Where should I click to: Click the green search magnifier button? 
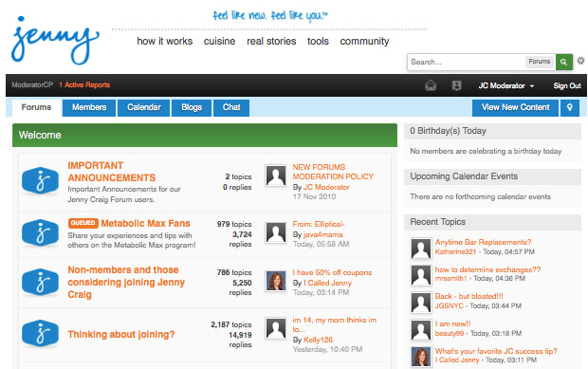coord(564,62)
